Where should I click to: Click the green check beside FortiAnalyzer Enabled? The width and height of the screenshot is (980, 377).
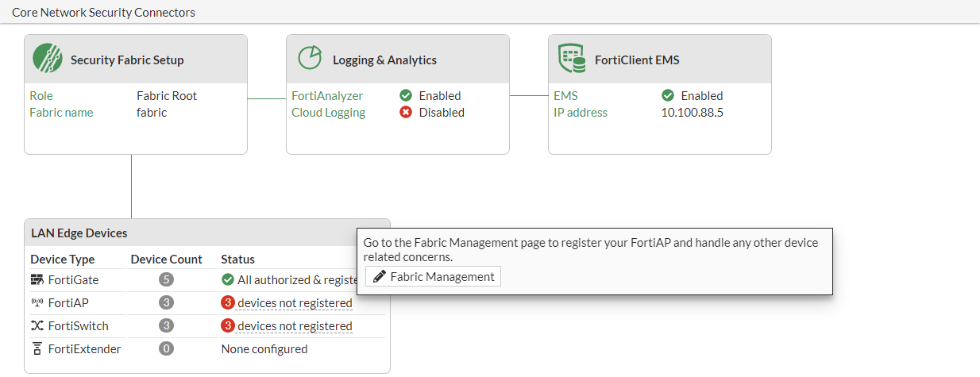406,95
